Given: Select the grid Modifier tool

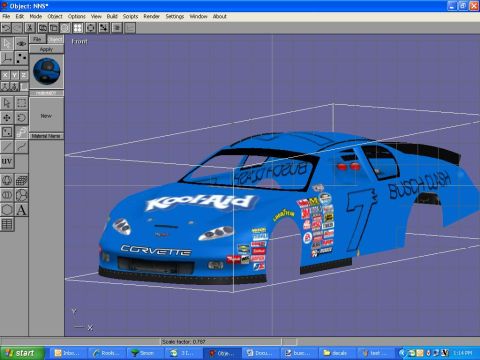Looking at the screenshot, I should pyautogui.click(x=7, y=224).
